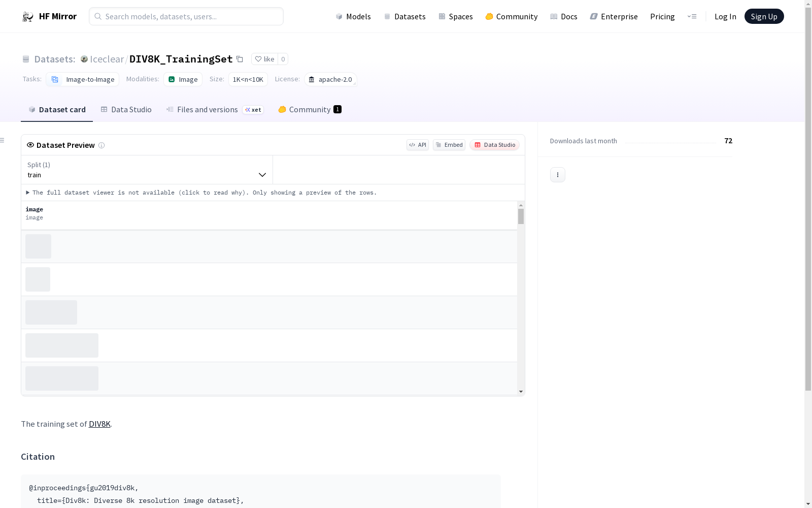Image resolution: width=812 pixels, height=508 pixels.
Task: Copy dataset name with copy icon
Action: pyautogui.click(x=240, y=59)
